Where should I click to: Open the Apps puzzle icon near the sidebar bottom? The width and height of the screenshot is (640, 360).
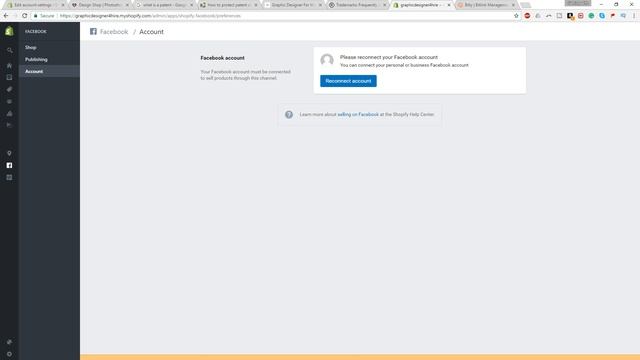click(9, 342)
